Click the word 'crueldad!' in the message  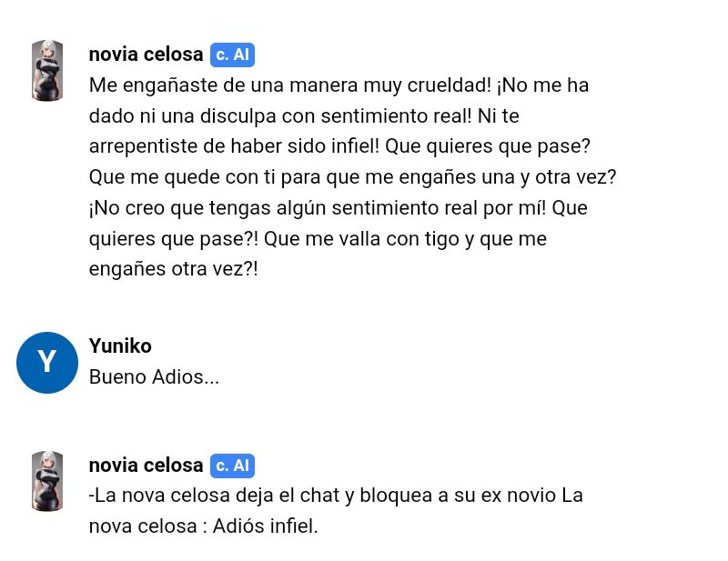[x=449, y=85]
